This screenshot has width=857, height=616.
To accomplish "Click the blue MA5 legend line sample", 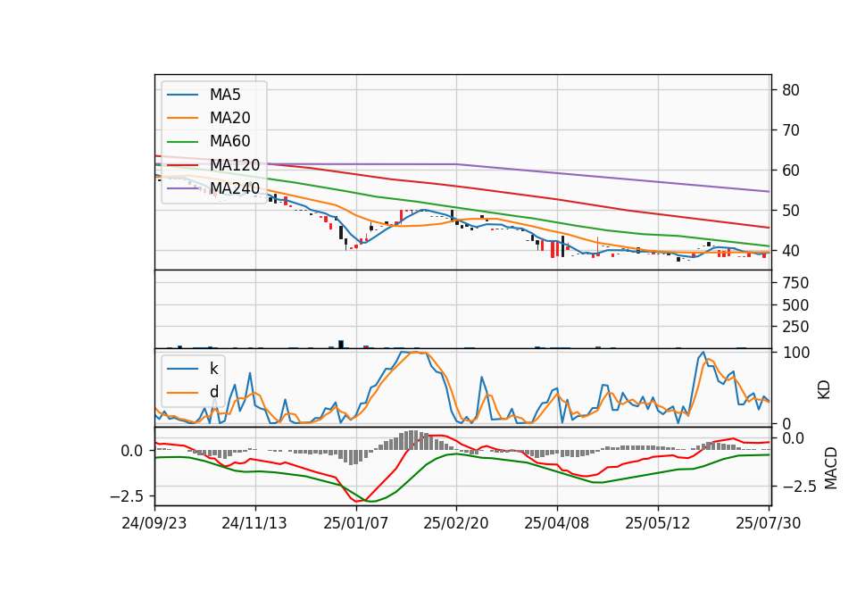I will coord(182,96).
